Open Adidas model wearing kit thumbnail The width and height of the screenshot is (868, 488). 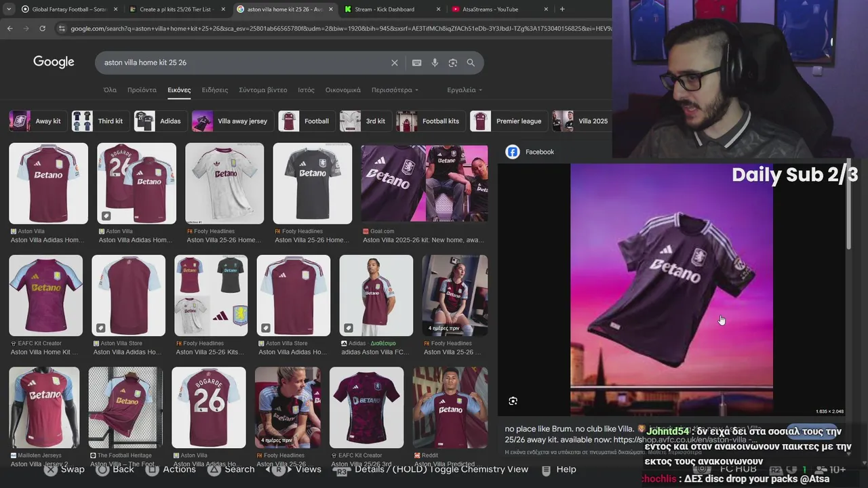point(376,296)
